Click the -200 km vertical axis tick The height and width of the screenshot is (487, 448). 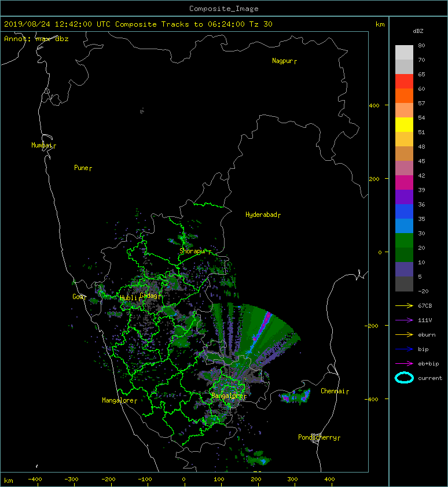(372, 326)
